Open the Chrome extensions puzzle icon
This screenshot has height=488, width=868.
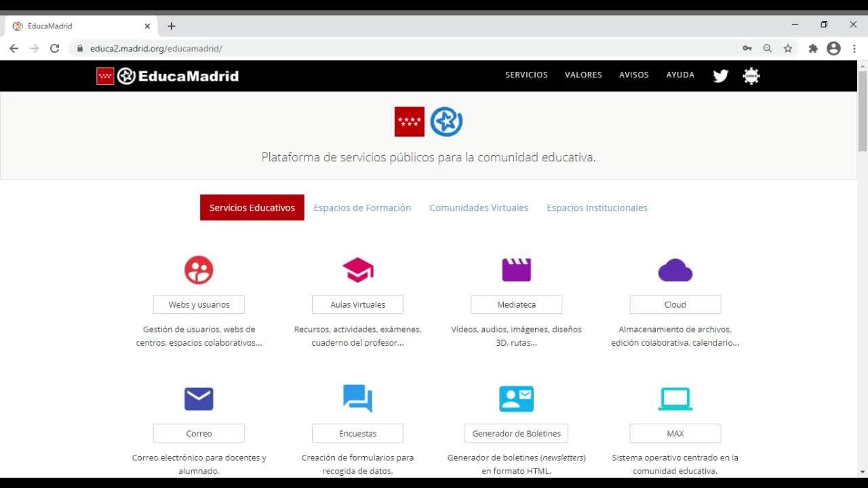[x=813, y=49]
